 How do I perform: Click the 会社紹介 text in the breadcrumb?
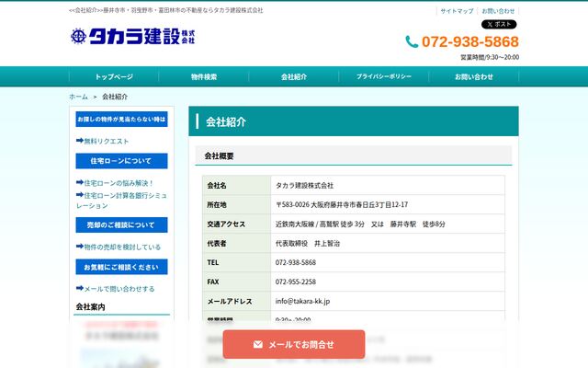pos(115,97)
